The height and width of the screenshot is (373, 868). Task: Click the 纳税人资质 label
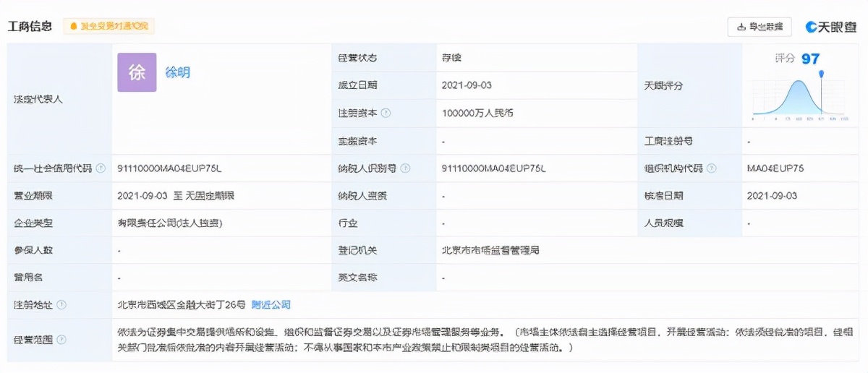tap(362, 196)
